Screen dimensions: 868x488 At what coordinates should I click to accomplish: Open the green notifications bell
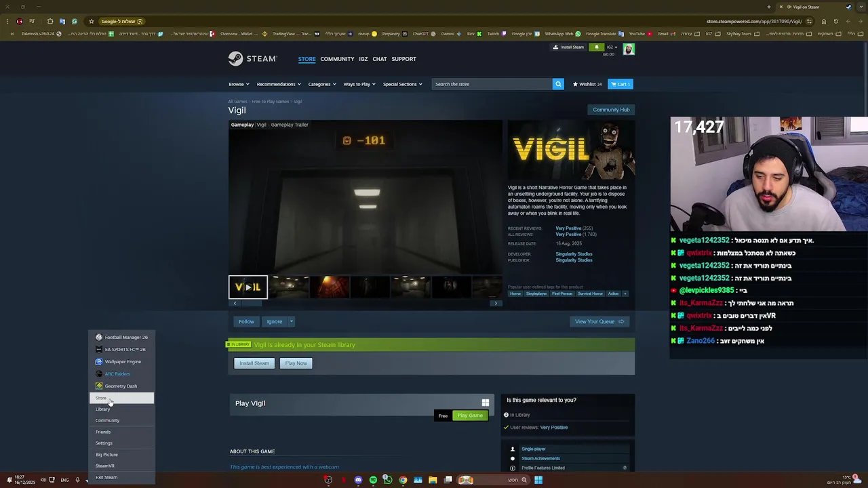pyautogui.click(x=596, y=47)
